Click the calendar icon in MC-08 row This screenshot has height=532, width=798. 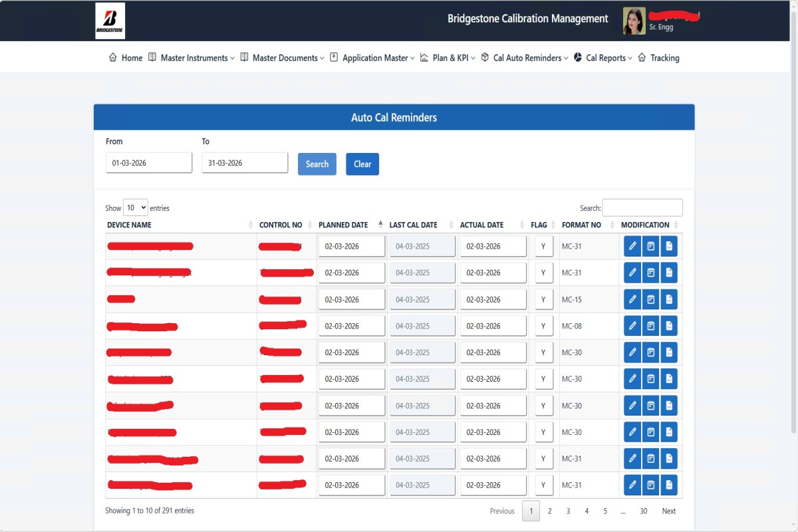tap(651, 326)
